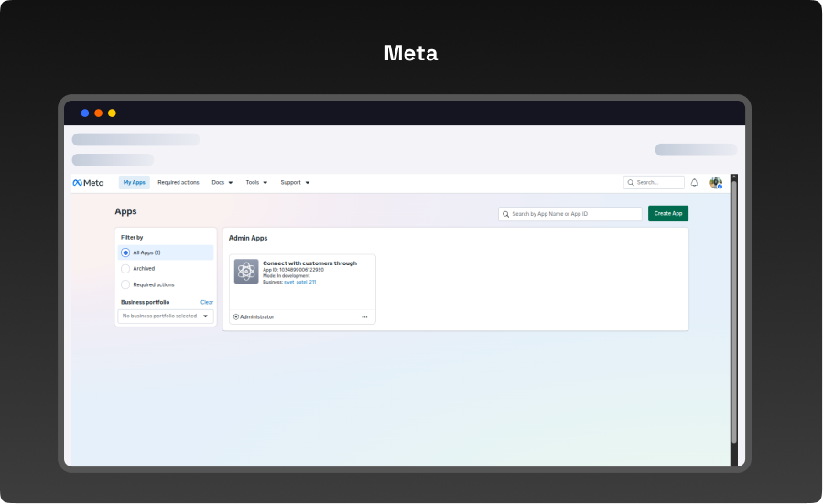Open the Docs dropdown menu
Viewport: 823px width, 504px height.
coord(222,183)
